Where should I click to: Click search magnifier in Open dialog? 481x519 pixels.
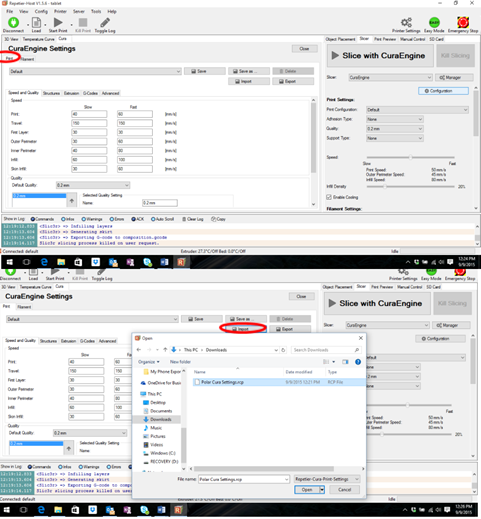pos(357,350)
